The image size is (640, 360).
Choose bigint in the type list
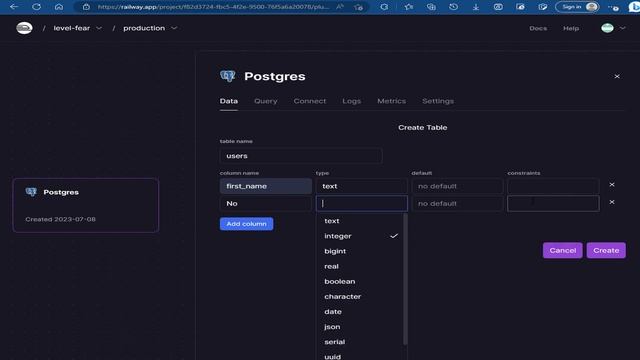click(361, 251)
